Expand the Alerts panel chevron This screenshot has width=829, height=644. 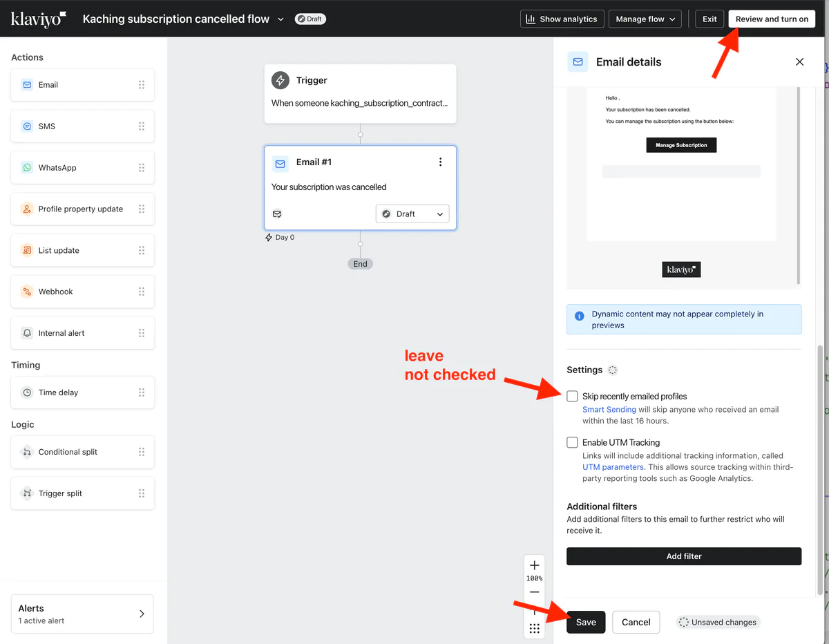[x=142, y=614]
